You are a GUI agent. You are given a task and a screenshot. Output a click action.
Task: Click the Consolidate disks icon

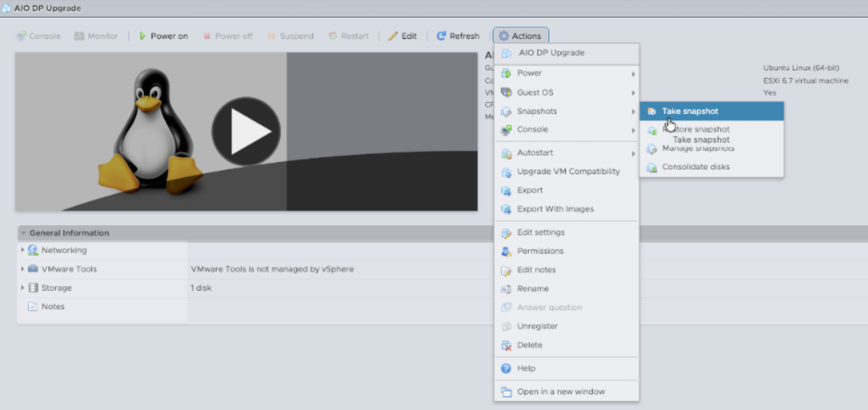652,168
